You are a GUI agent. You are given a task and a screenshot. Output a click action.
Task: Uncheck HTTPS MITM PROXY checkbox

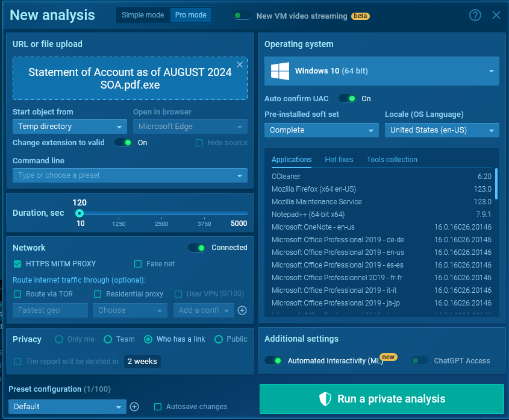[17, 264]
